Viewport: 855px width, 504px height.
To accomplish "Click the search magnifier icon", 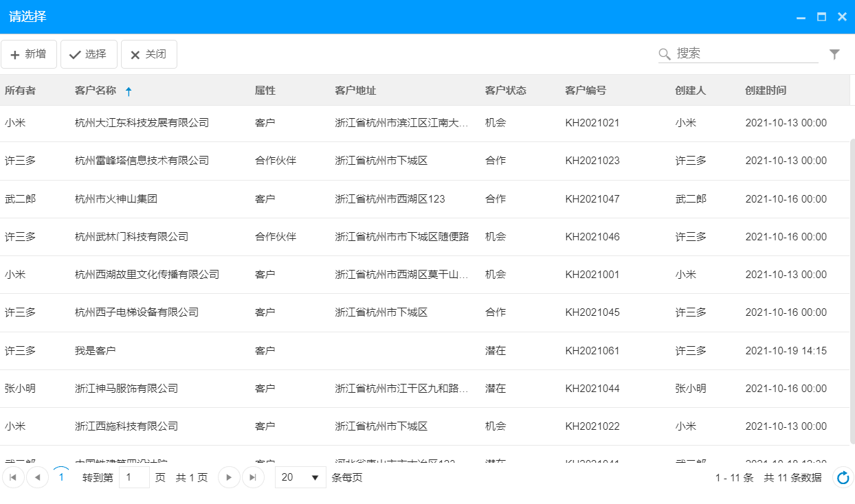I will 664,54.
